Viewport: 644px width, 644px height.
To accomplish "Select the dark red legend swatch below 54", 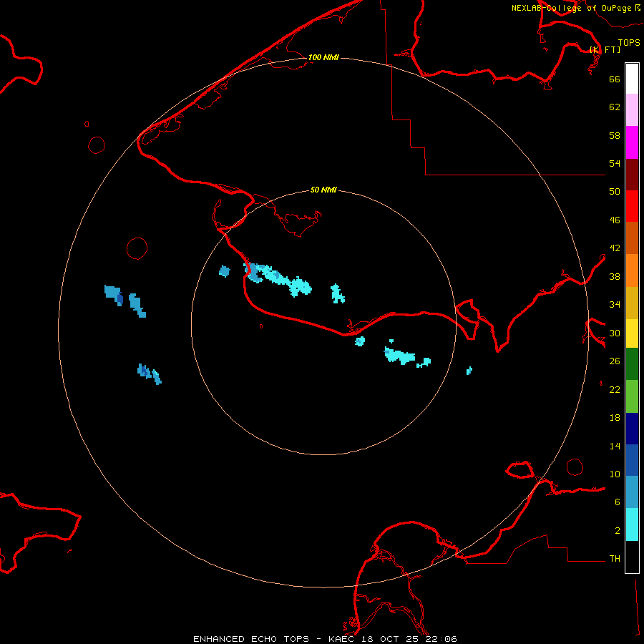I will pyautogui.click(x=632, y=174).
